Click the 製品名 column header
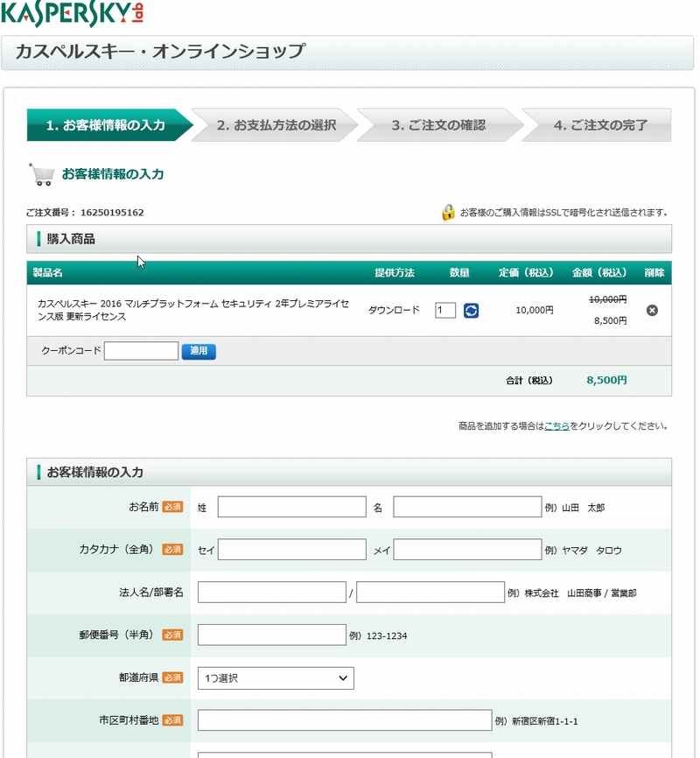Screen dimensions: 700x758 [47, 272]
